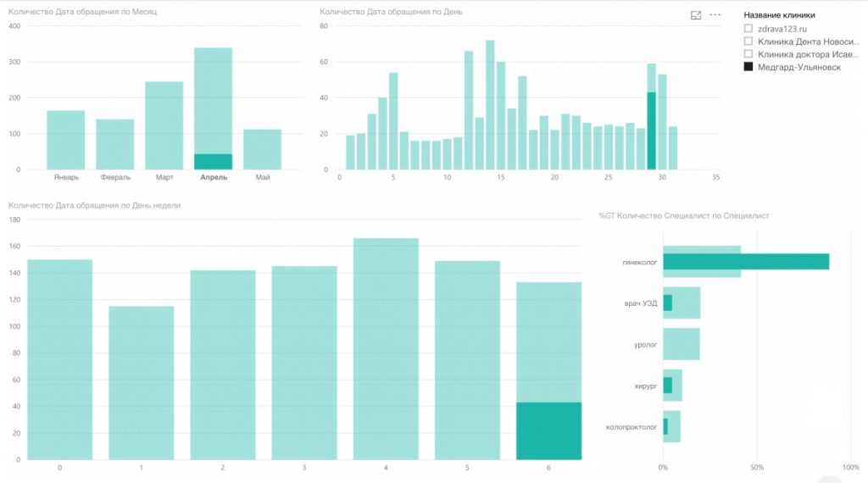868x483 pixels.
Task: Click the 'Январь' axis label
Action: (66, 178)
